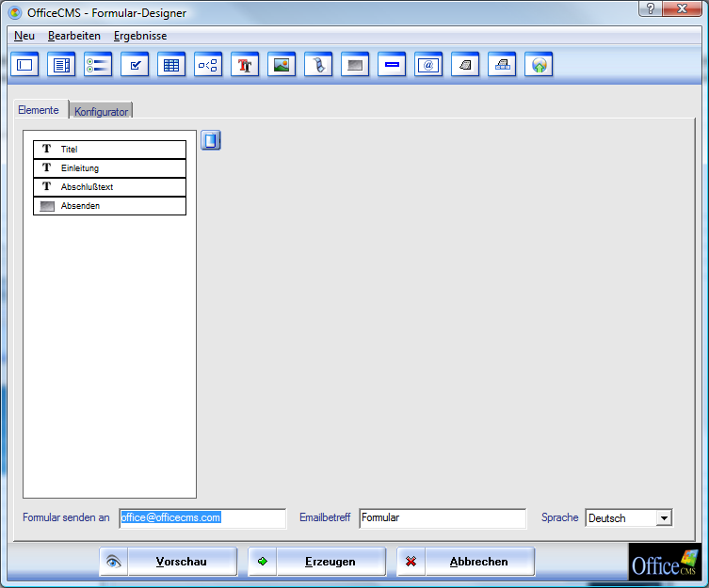
Task: Select the Titel element in the list
Action: point(109,150)
